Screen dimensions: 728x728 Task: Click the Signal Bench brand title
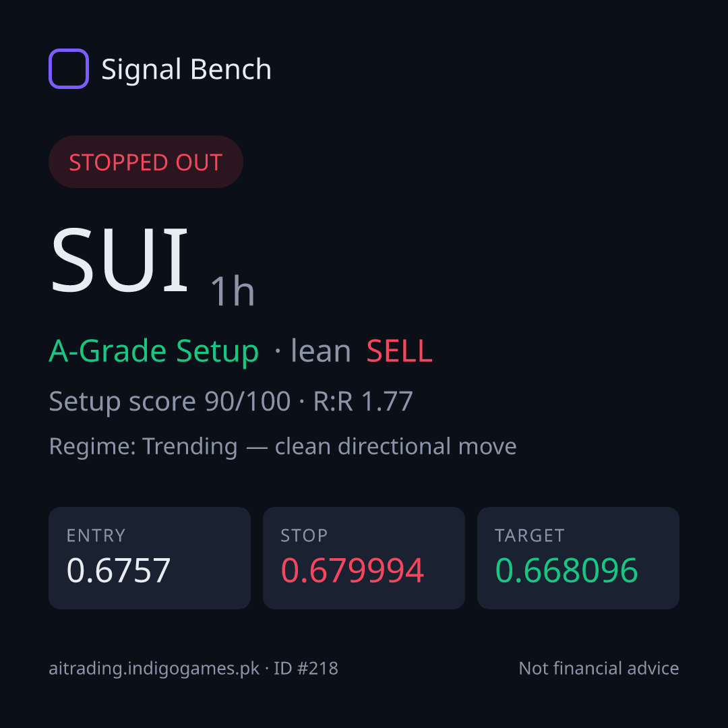tap(186, 69)
